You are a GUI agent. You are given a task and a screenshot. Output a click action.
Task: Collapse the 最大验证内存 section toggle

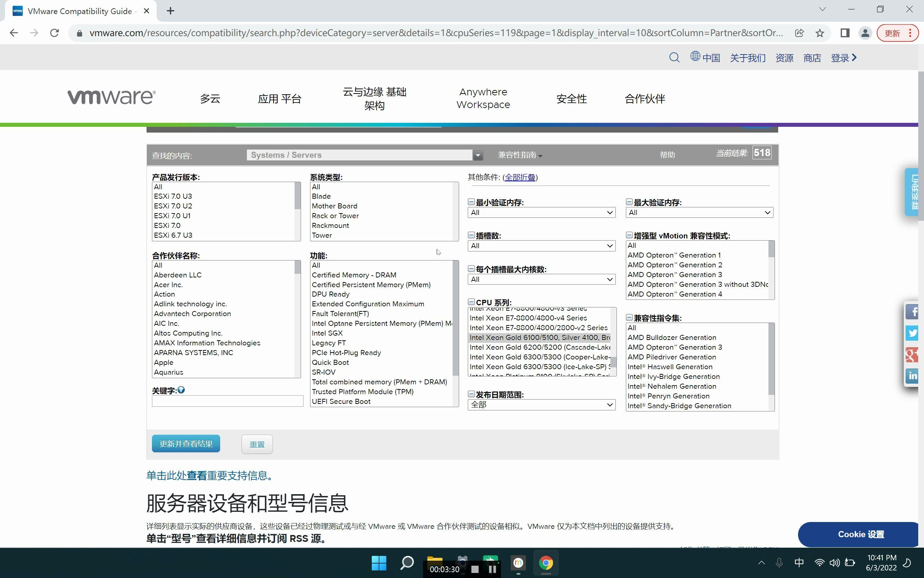[629, 202]
